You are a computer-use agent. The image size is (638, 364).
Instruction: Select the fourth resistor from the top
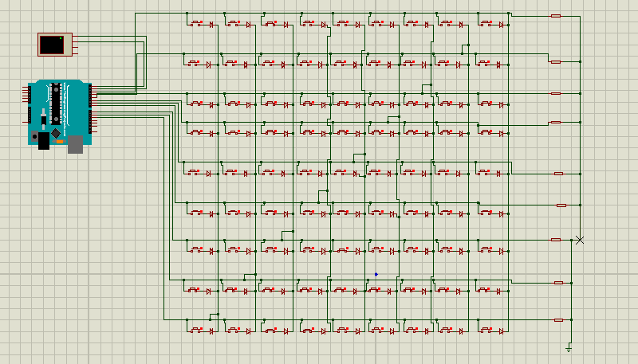coord(555,122)
